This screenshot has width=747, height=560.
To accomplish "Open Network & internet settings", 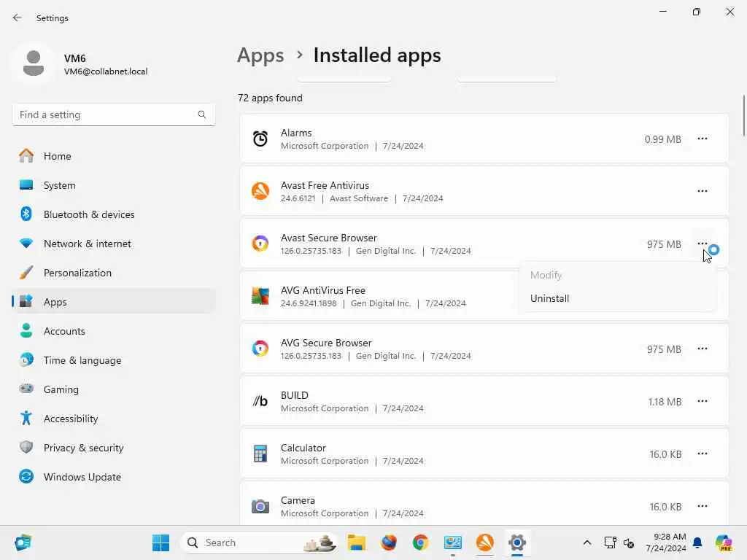I will pos(114,244).
